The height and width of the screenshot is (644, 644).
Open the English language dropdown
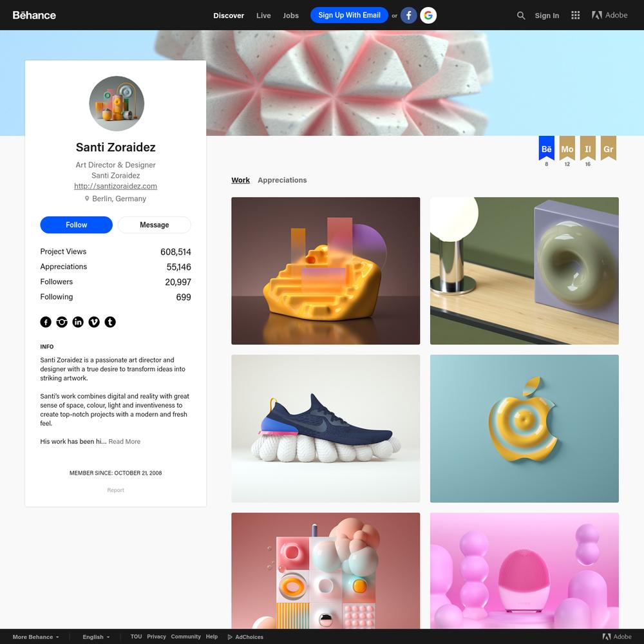[x=96, y=637]
